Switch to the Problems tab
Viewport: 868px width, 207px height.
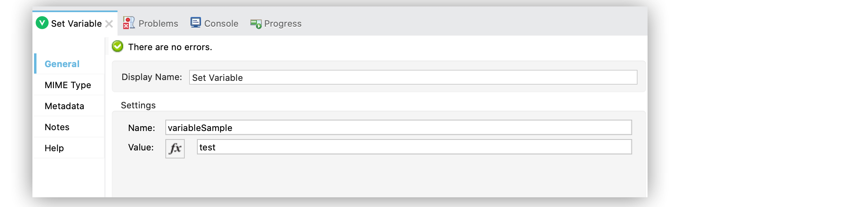click(x=158, y=23)
